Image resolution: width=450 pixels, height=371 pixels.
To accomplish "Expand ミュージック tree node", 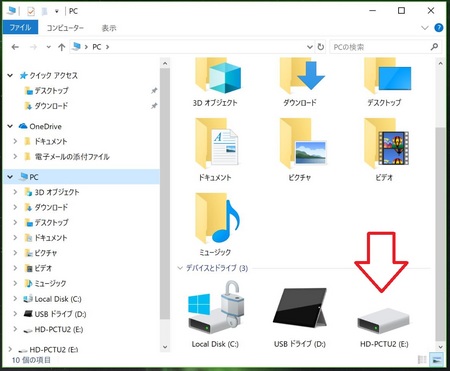I will (15, 283).
